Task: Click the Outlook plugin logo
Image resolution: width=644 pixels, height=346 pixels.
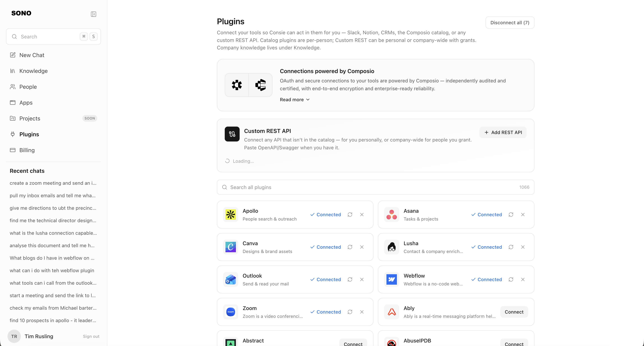Action: tap(231, 279)
